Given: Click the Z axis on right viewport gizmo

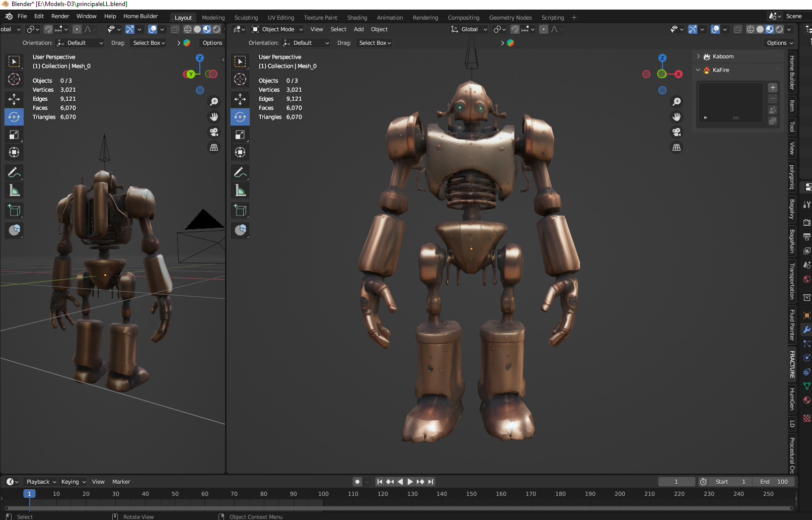Looking at the screenshot, I should [662, 58].
